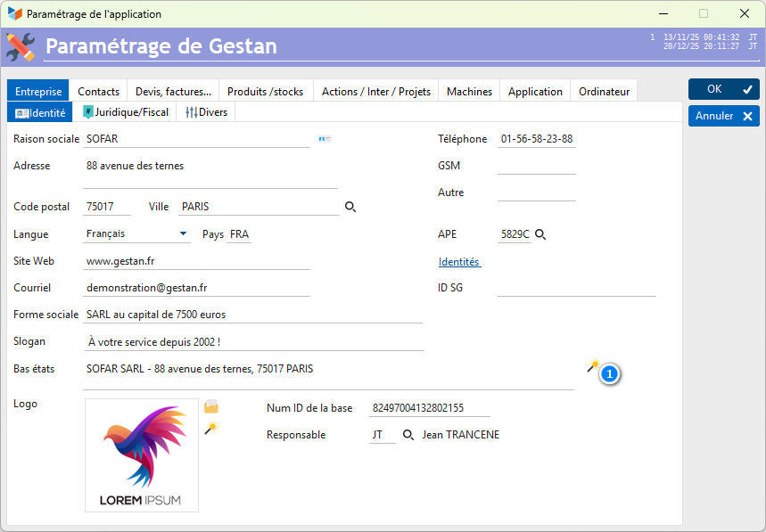This screenshot has height=532, width=766.
Task: Click the magic wand beside Bas états
Action: click(x=592, y=366)
